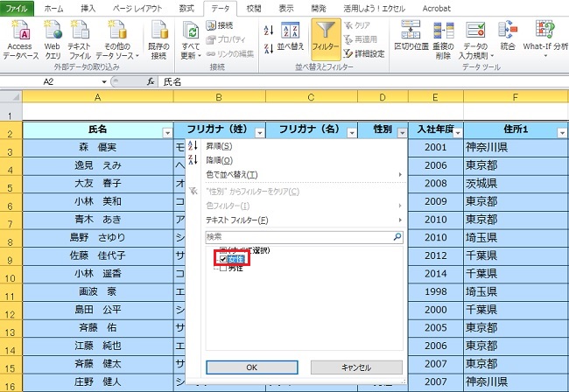Open 既存の接続 dialog

[158, 39]
